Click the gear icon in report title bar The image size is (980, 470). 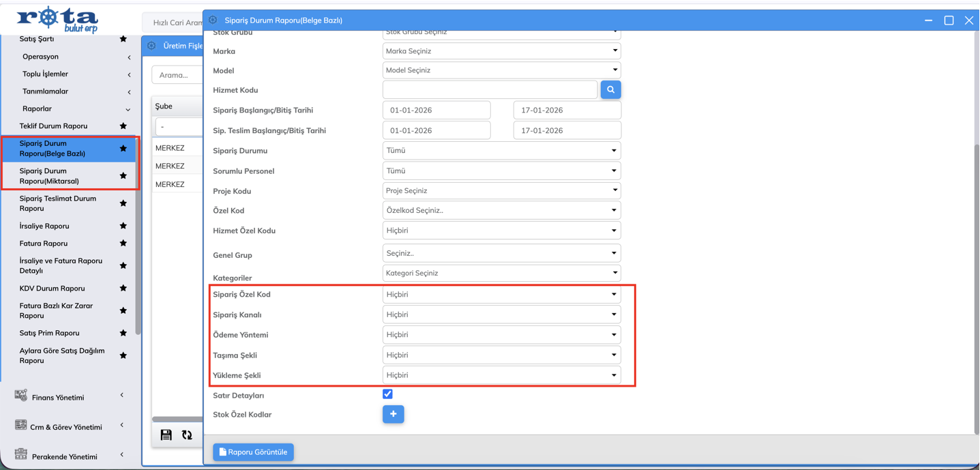(x=213, y=20)
